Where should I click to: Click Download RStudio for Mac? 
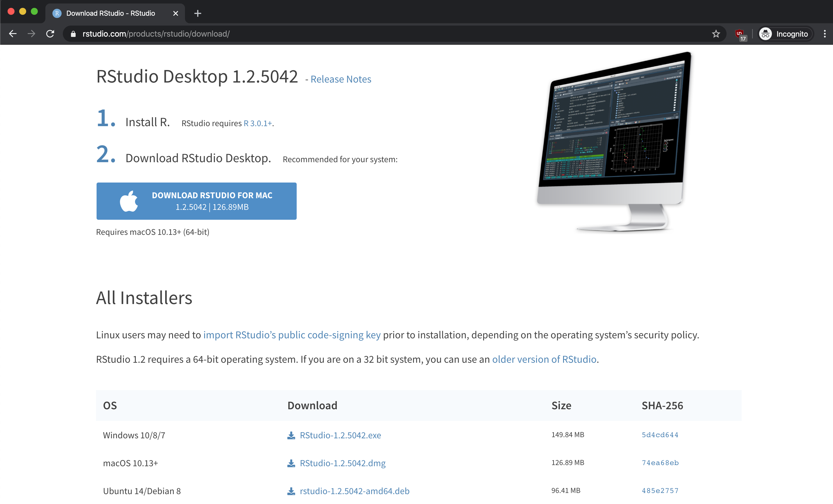(x=196, y=201)
